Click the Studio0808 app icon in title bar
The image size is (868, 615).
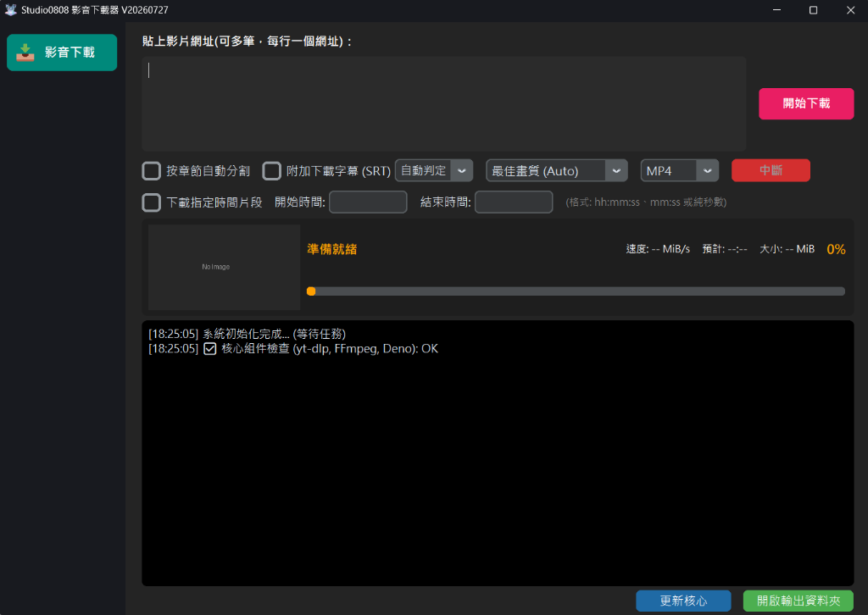[x=10, y=10]
